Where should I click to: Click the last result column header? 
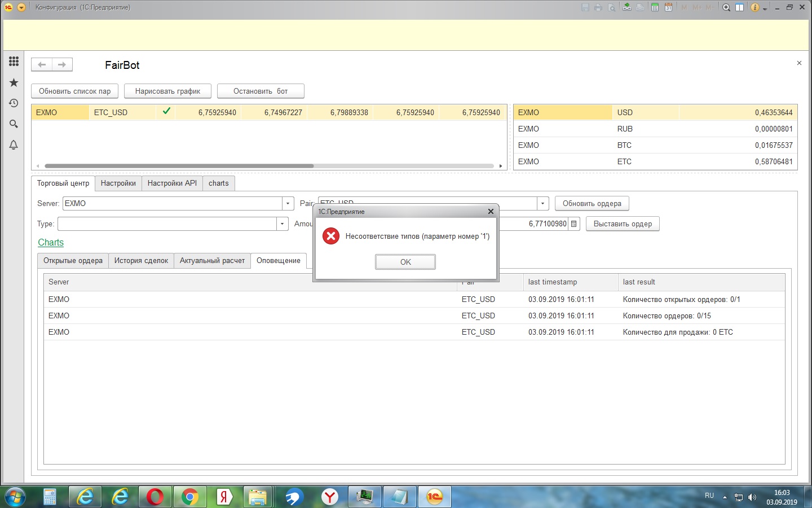coord(701,282)
